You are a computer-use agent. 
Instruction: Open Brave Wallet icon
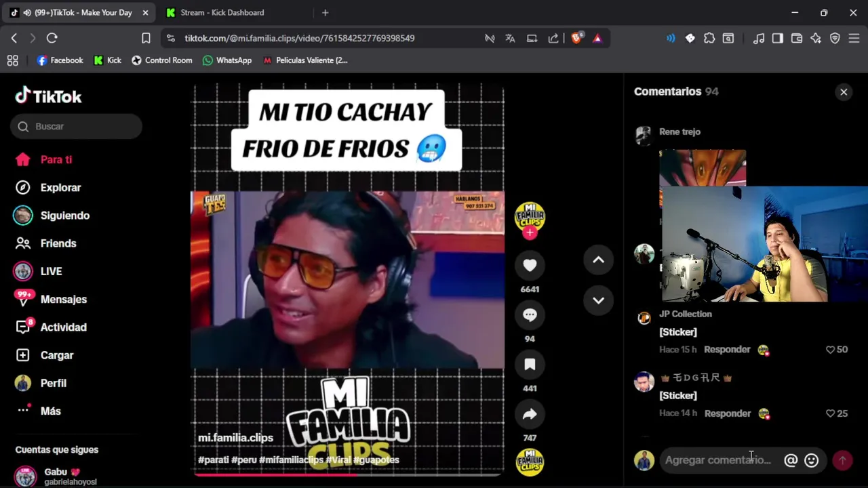pos(797,39)
